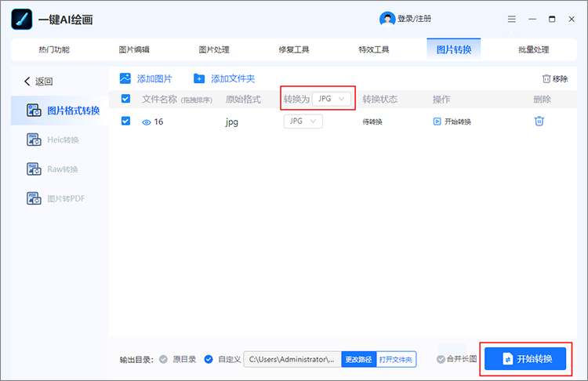The width and height of the screenshot is (588, 381).
Task: Click the add image icon
Action: (x=125, y=78)
